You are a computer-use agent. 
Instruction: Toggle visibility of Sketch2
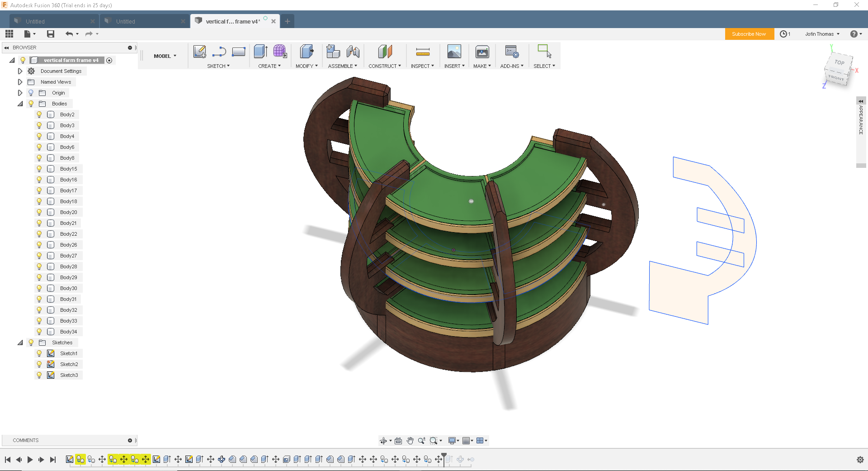coord(39,364)
